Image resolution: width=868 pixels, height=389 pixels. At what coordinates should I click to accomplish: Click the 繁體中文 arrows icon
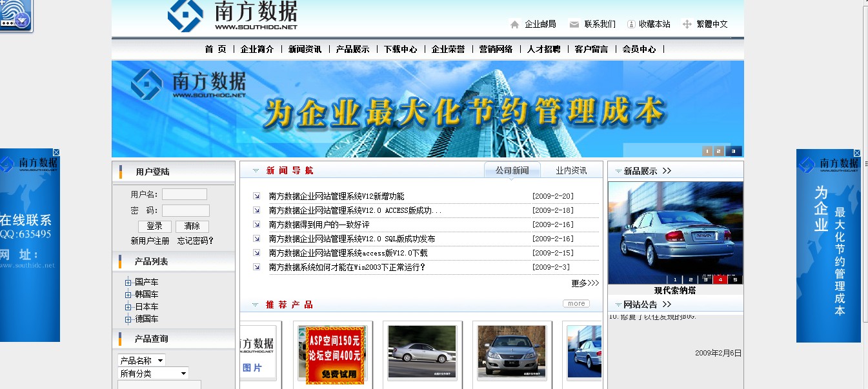coord(687,25)
